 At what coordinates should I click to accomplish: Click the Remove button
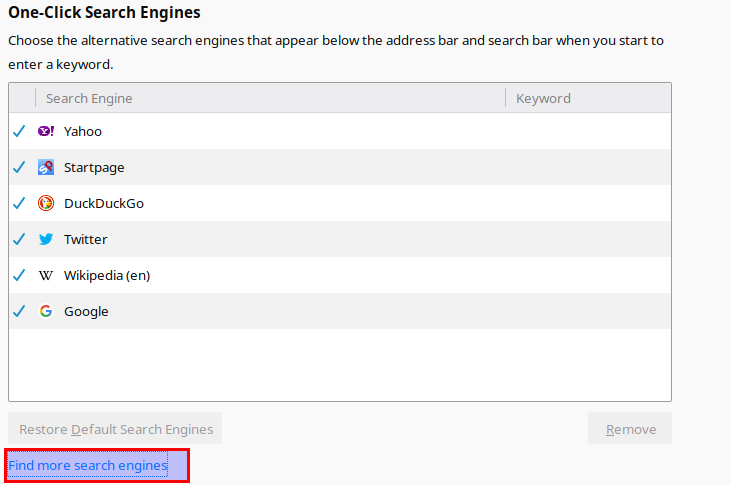coord(630,428)
